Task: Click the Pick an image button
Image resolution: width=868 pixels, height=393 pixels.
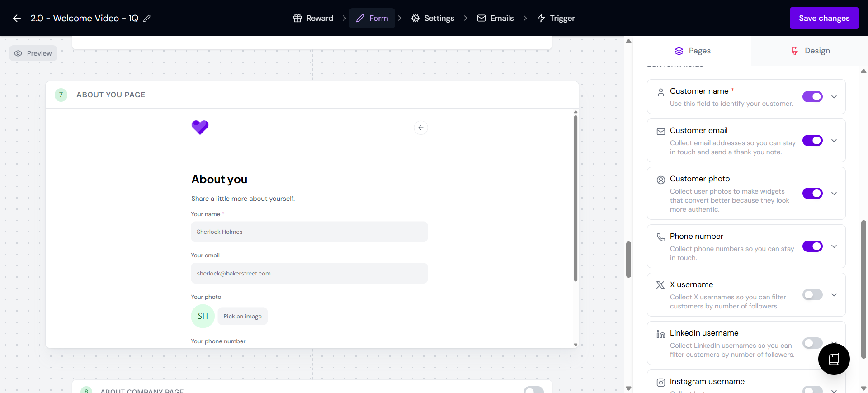Action: [242, 316]
